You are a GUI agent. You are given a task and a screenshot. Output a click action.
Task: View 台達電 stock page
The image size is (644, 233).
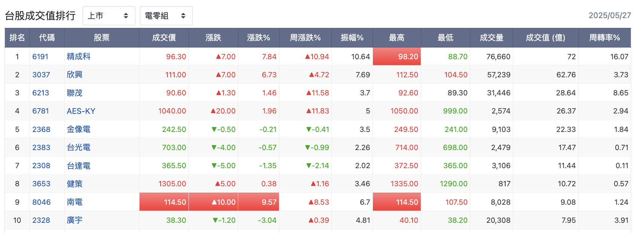[x=78, y=166]
